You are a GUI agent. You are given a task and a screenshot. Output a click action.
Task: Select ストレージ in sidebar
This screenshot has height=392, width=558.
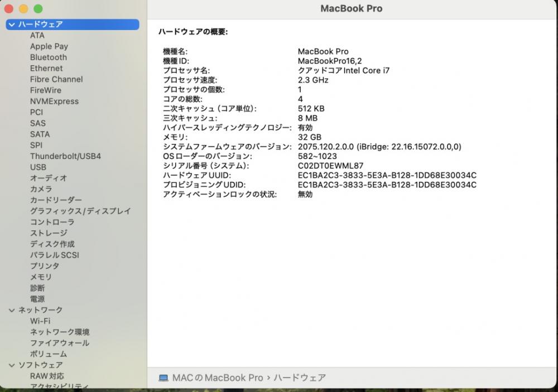(x=49, y=233)
